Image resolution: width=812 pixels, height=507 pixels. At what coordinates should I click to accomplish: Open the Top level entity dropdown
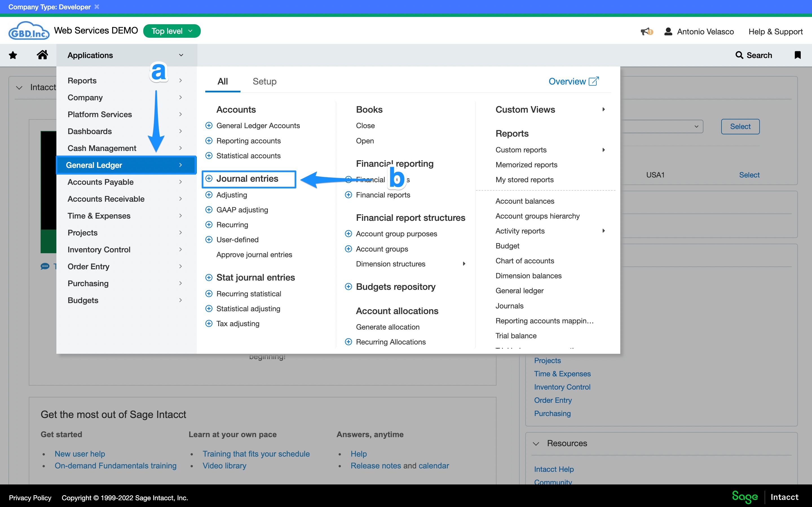click(172, 31)
